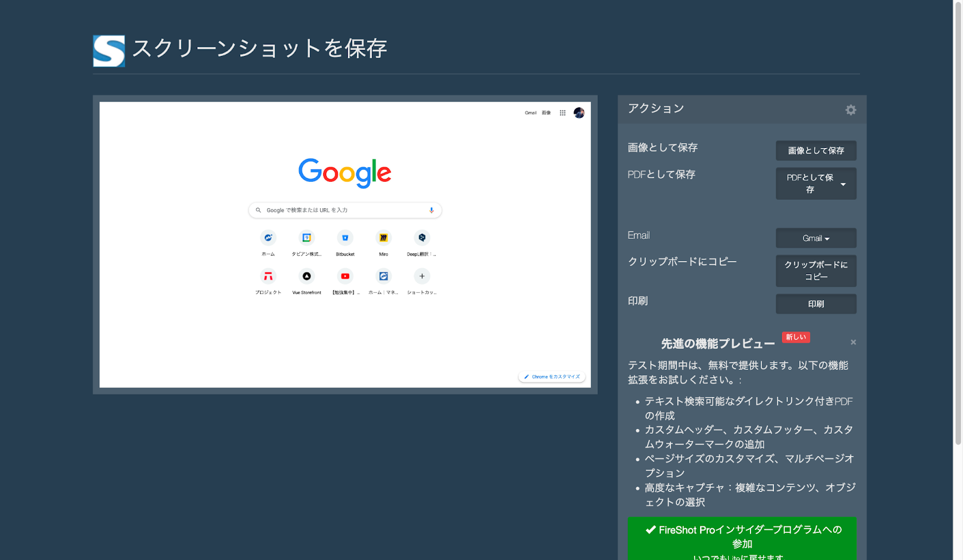Click the 印刷 button

coord(816,304)
